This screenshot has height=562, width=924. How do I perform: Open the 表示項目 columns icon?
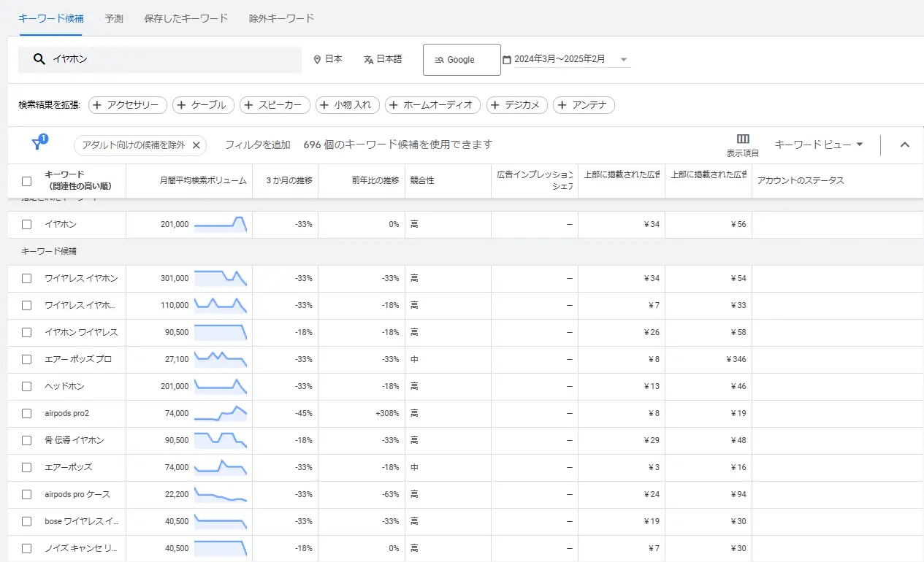(743, 139)
